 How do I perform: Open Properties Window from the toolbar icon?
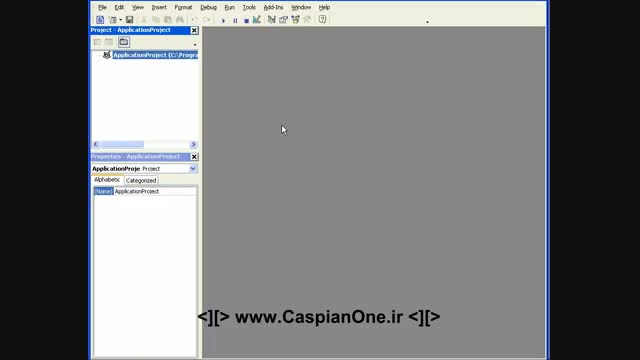pyautogui.click(x=283, y=19)
